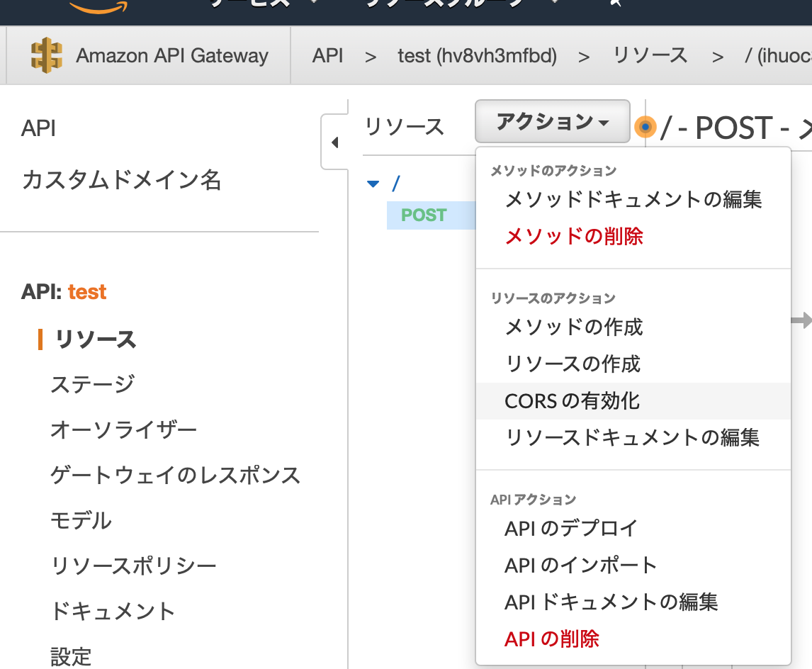This screenshot has width=812, height=669.
Task: Click the リソース breadcrumb link
Action: pos(650,55)
